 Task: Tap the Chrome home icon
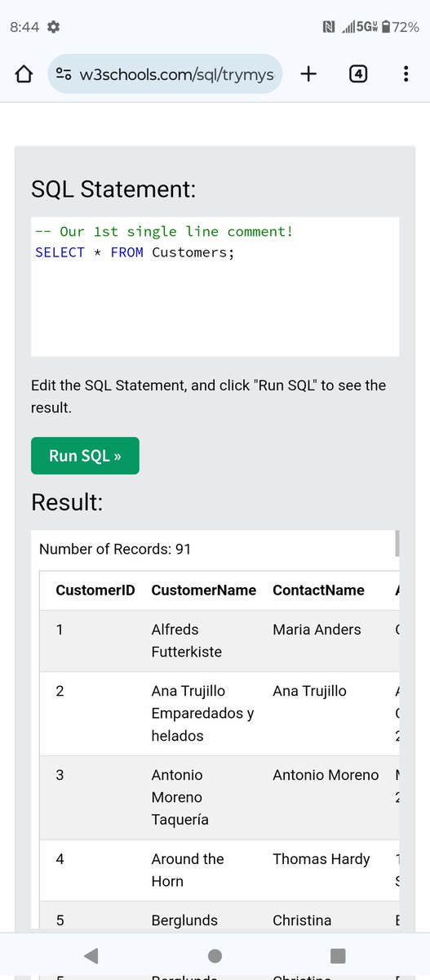coord(24,74)
